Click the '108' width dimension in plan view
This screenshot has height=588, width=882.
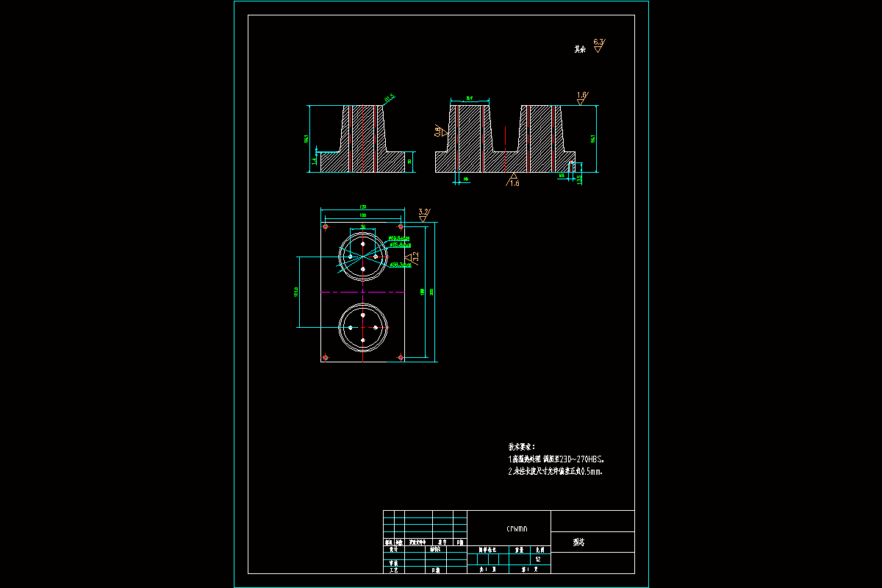[362, 215]
